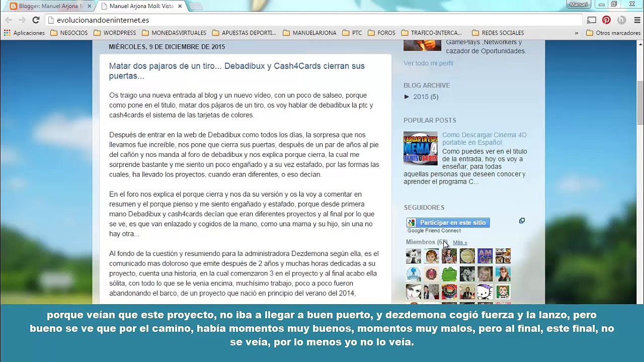This screenshot has height=362, width=644.
Task: Expand the 2015 blog archive triangle
Action: coord(407,97)
